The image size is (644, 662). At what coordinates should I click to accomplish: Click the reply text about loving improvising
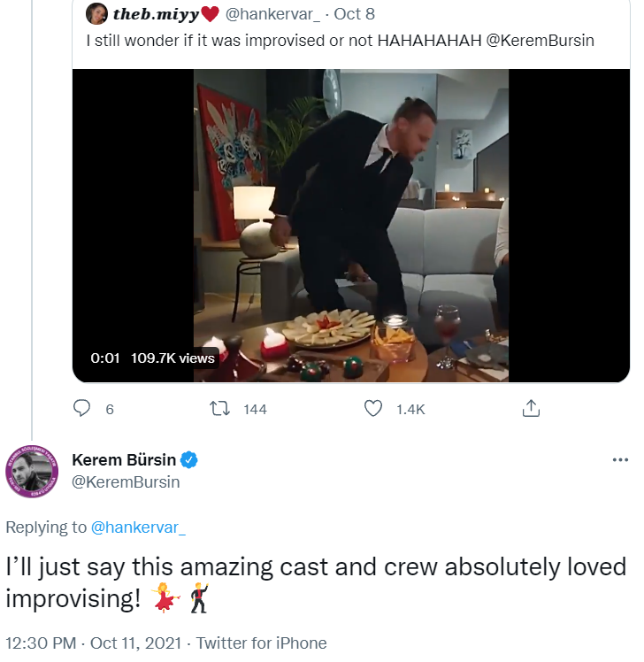316,581
